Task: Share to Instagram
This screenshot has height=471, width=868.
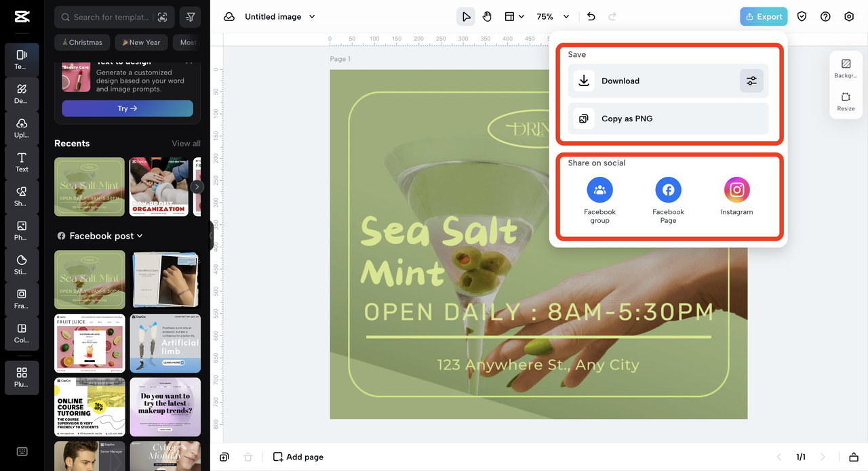Action: (736, 197)
